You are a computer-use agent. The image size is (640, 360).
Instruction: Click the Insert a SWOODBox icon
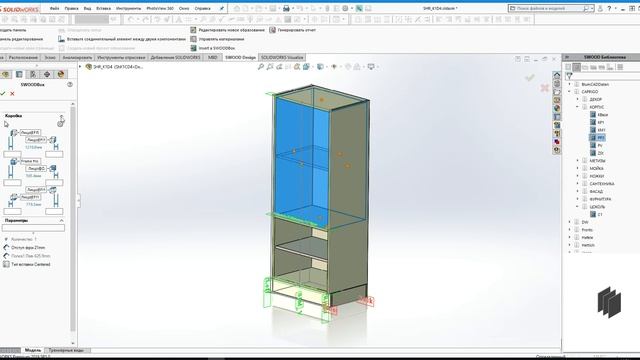click(x=193, y=48)
